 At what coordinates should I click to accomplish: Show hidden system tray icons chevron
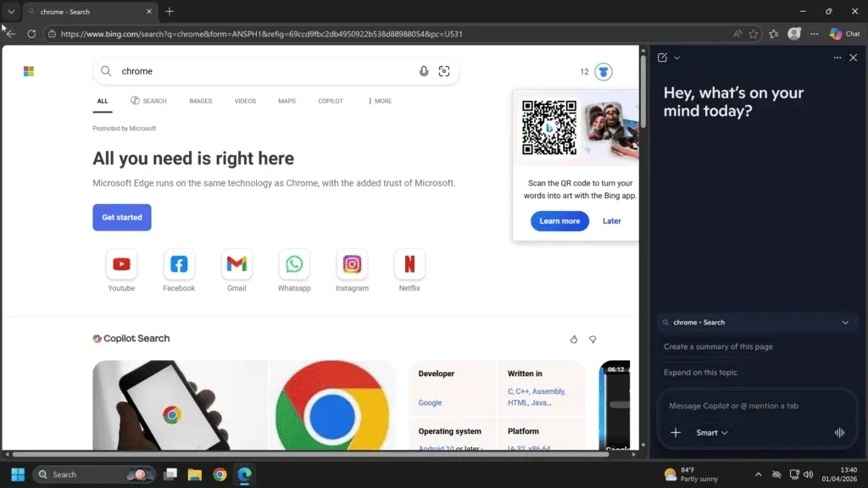pos(758,474)
